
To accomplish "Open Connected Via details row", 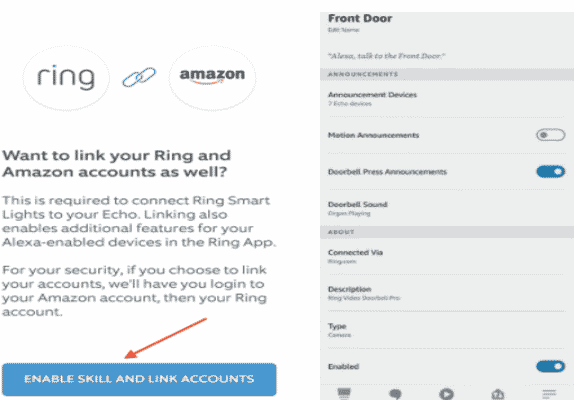I will [x=447, y=256].
